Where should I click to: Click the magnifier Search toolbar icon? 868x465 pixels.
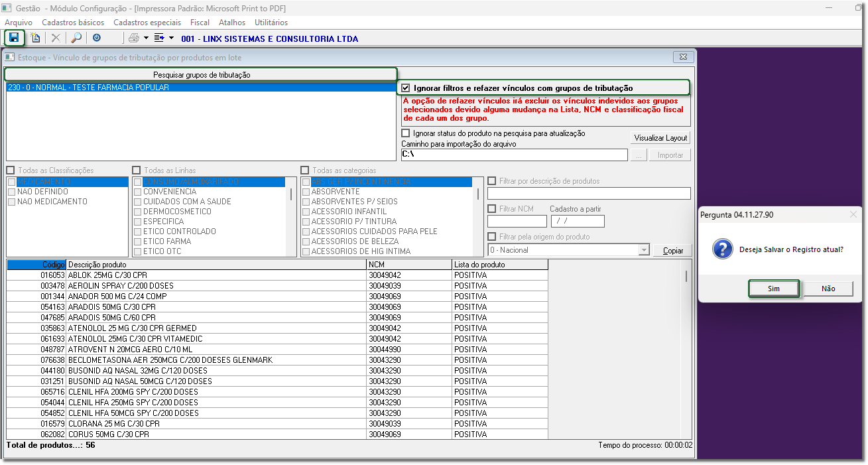76,38
